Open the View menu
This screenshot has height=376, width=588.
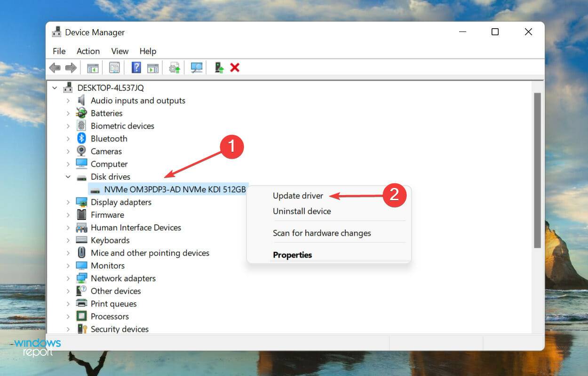coord(119,51)
